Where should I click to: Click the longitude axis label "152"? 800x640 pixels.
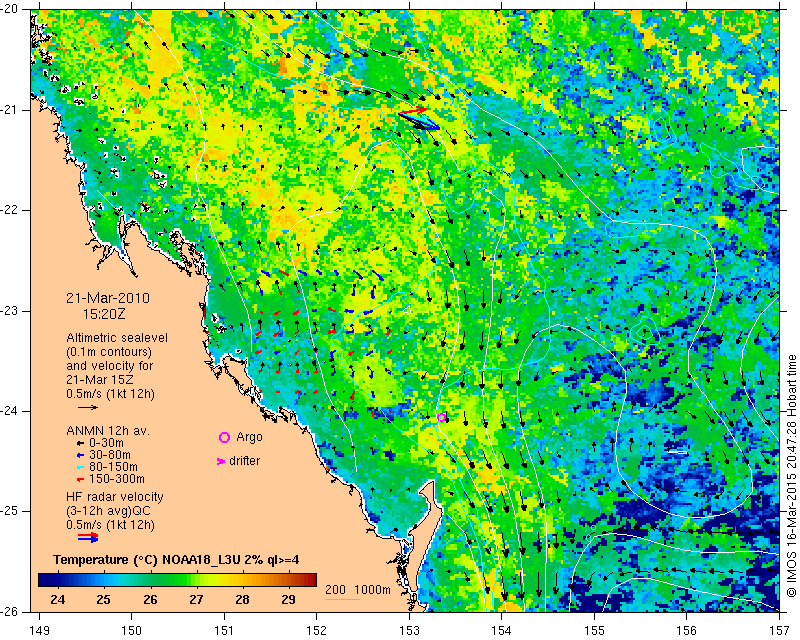317,630
